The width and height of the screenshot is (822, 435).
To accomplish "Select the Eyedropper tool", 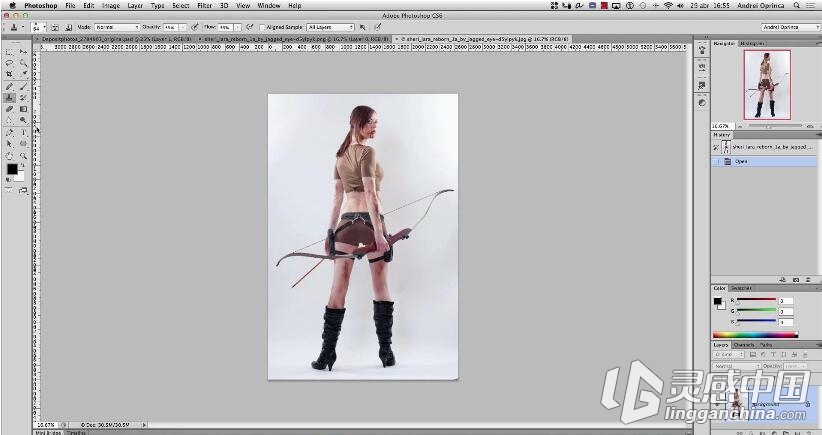I will (23, 74).
